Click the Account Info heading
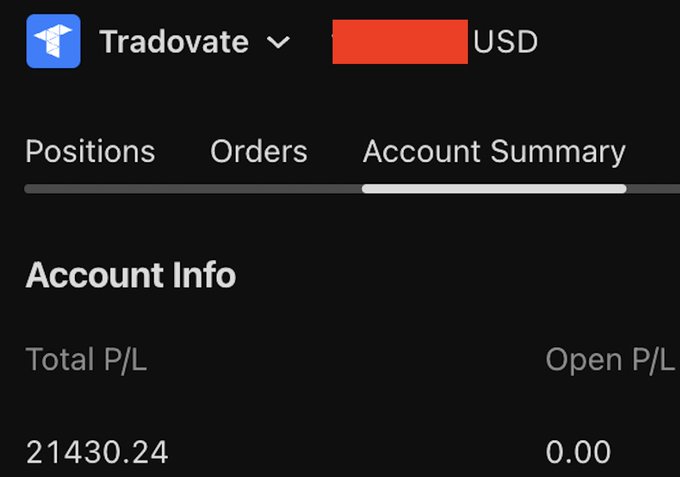 (131, 275)
